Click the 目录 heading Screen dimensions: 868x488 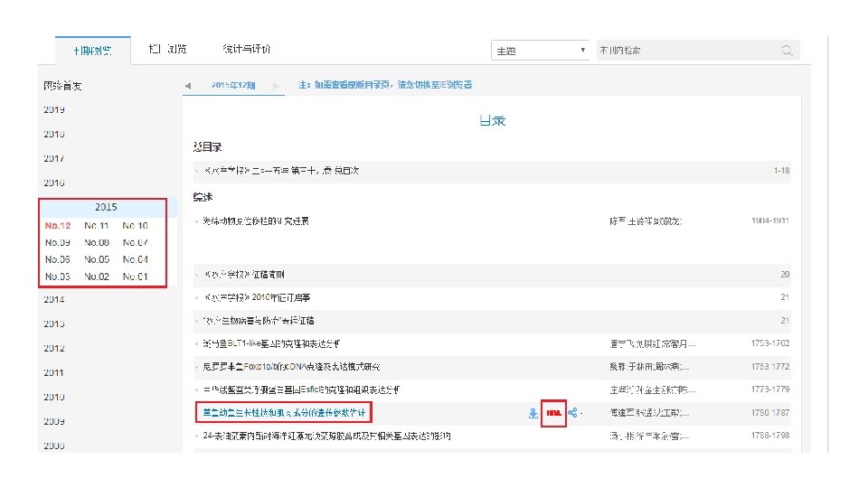click(x=492, y=120)
